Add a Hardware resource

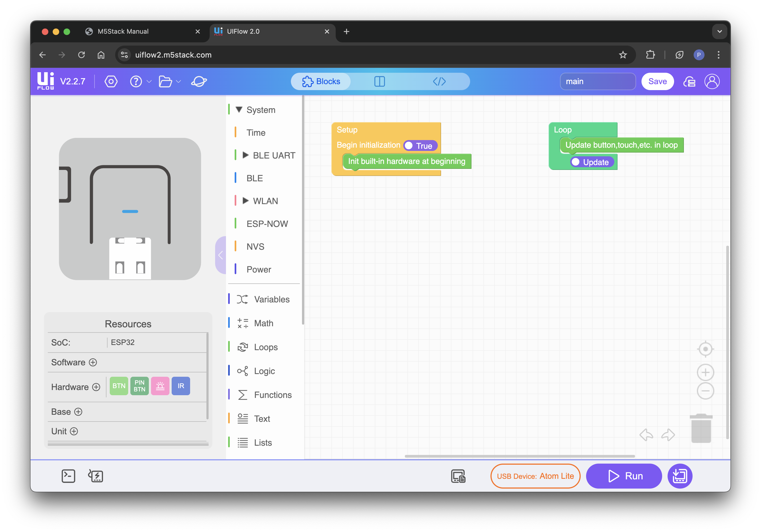click(x=96, y=387)
